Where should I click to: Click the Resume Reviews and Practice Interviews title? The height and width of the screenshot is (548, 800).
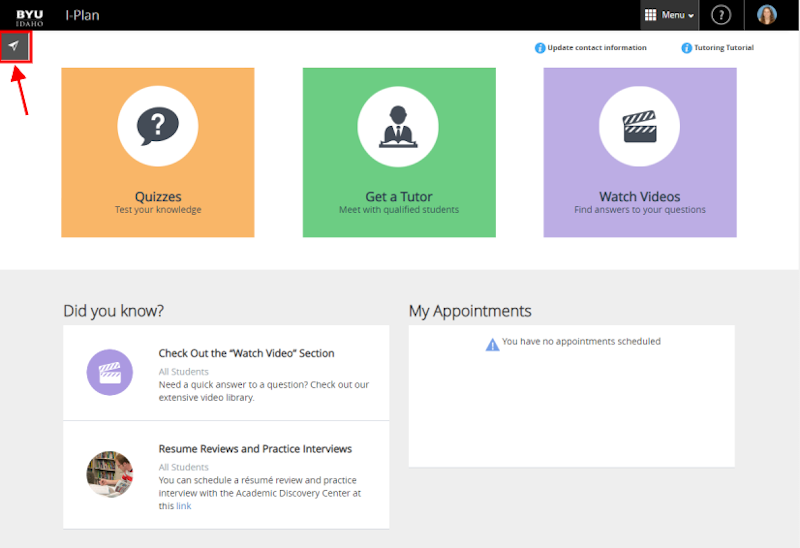255,449
